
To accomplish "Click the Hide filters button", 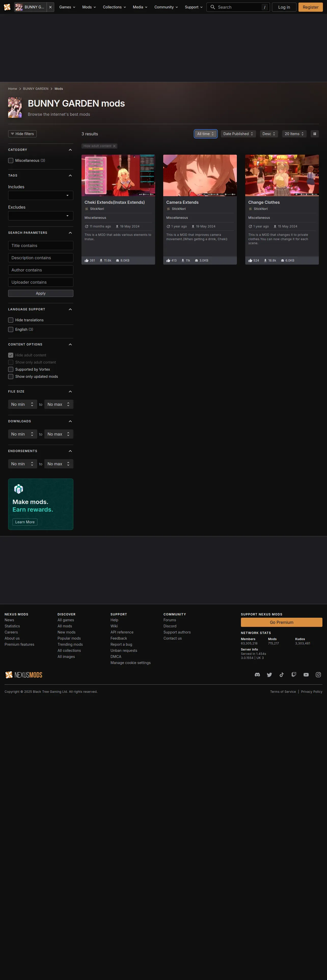I will coord(22,134).
